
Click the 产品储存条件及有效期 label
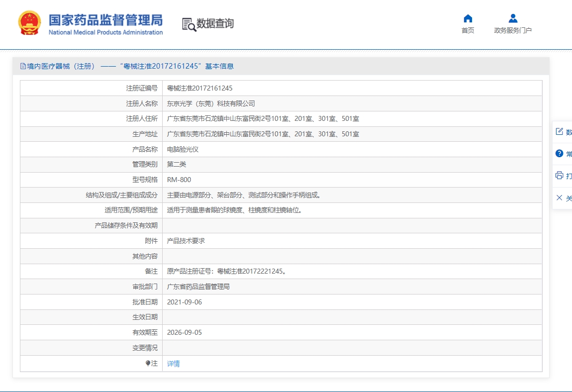126,225
